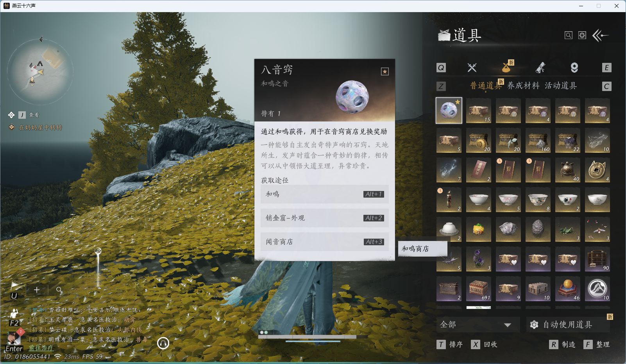Select the glowing wisp item with count 7
The image size is (626, 364).
click(449, 170)
